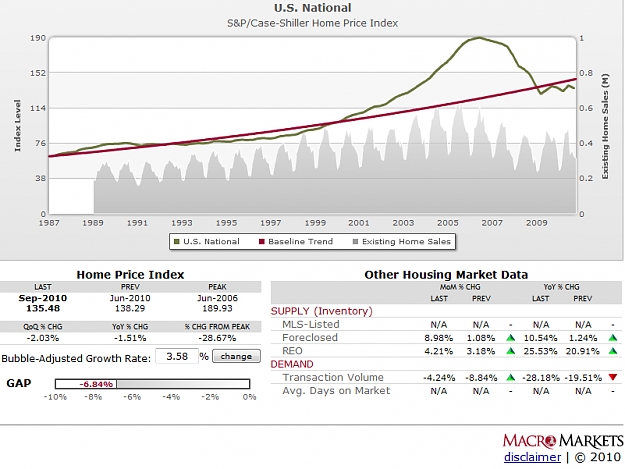Click the red down arrow after Transaction Volume YoY

coord(613,377)
